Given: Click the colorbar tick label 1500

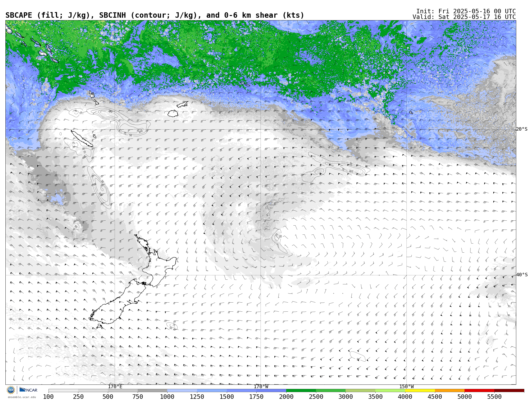Looking at the screenshot, I should coord(227,397).
